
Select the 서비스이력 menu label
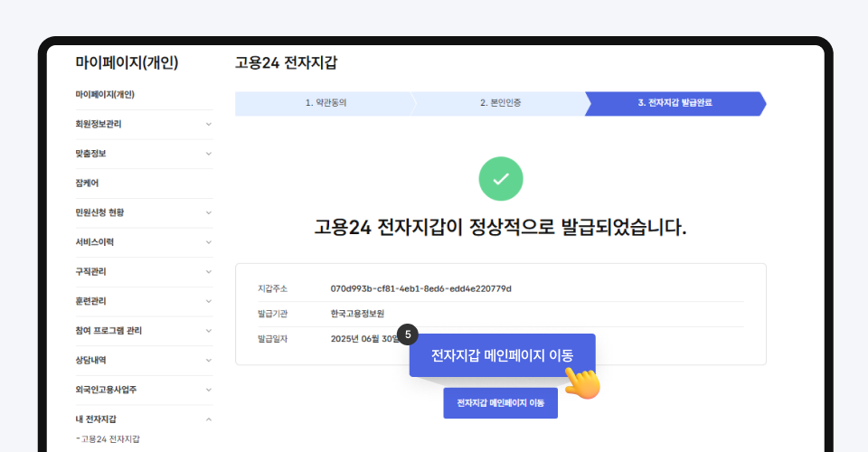[94, 241]
